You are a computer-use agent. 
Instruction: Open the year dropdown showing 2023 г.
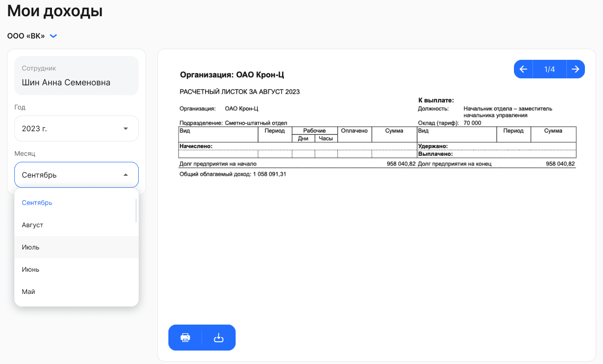(x=77, y=128)
